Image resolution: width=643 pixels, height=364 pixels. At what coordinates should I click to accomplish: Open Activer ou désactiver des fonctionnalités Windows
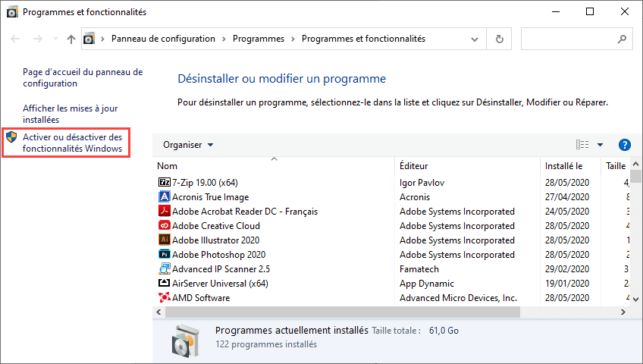point(72,143)
